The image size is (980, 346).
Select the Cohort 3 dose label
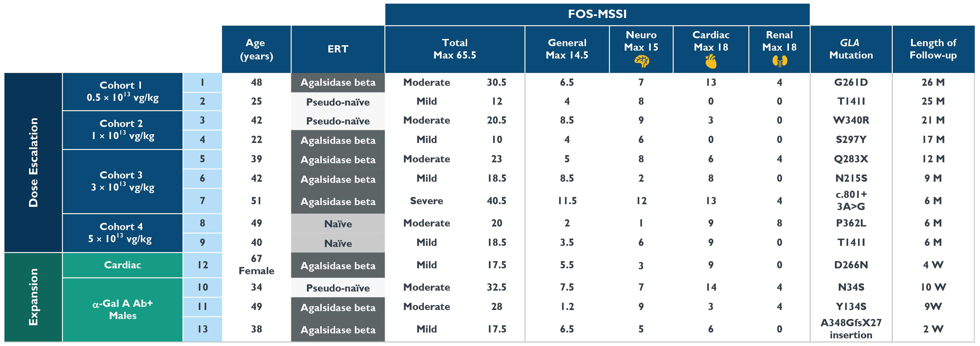122,181
